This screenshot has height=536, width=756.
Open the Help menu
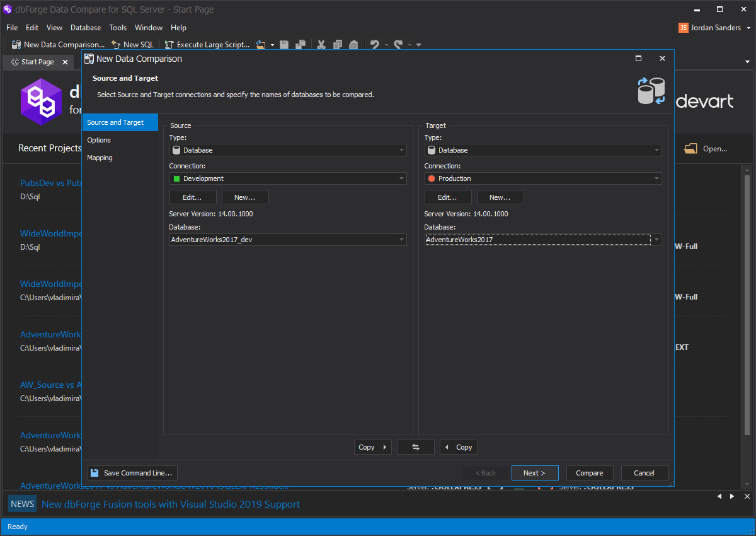179,28
